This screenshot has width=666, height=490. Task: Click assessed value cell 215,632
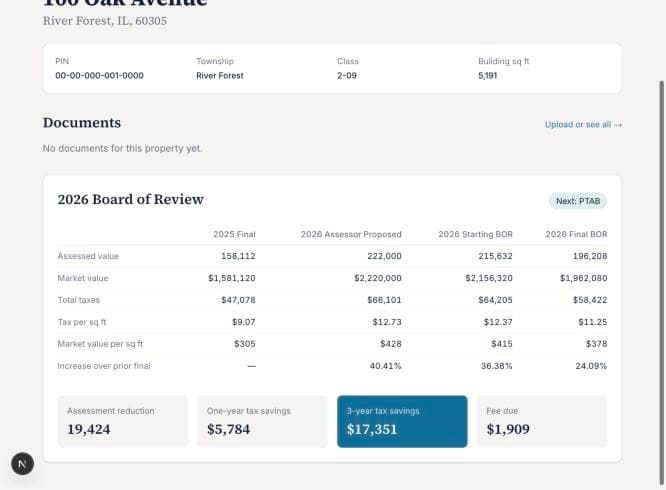(495, 256)
